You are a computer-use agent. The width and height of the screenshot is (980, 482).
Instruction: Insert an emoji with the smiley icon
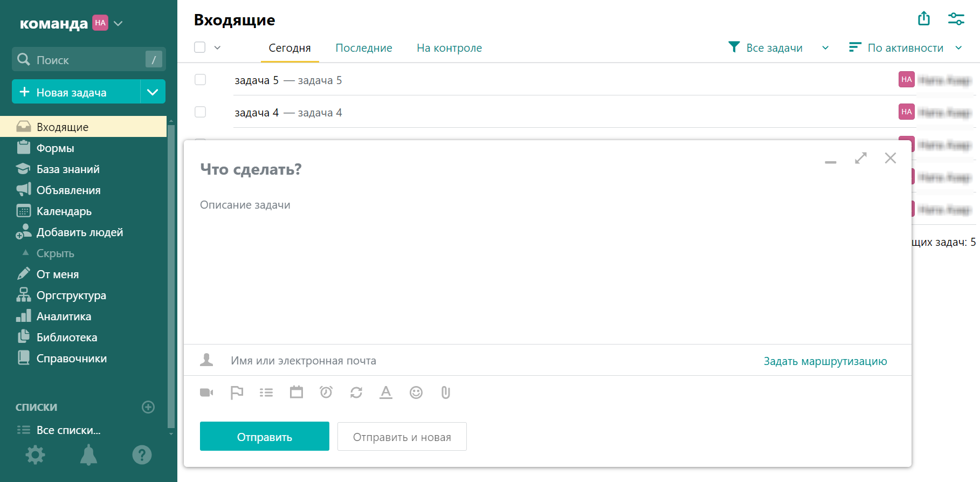(x=416, y=393)
